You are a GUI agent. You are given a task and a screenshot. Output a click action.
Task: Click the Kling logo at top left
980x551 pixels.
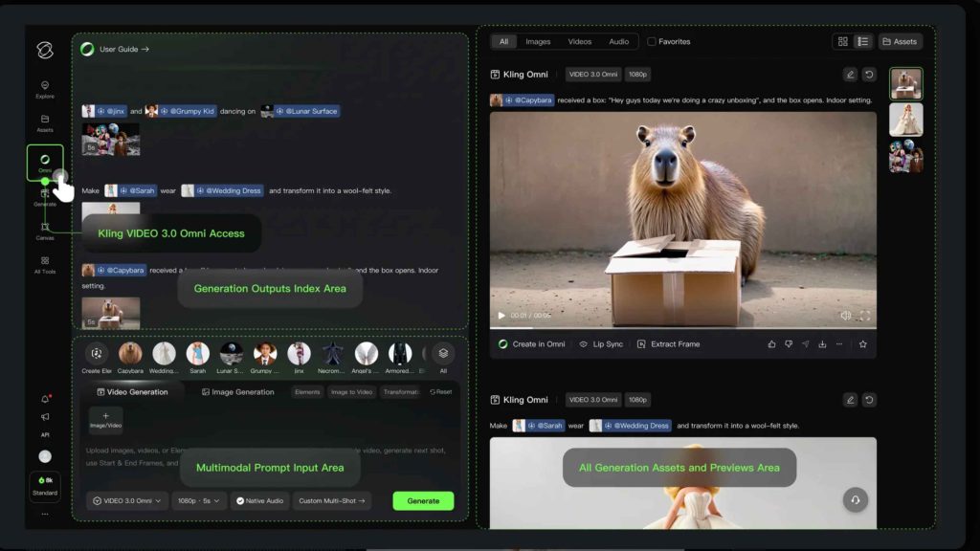pyautogui.click(x=45, y=50)
